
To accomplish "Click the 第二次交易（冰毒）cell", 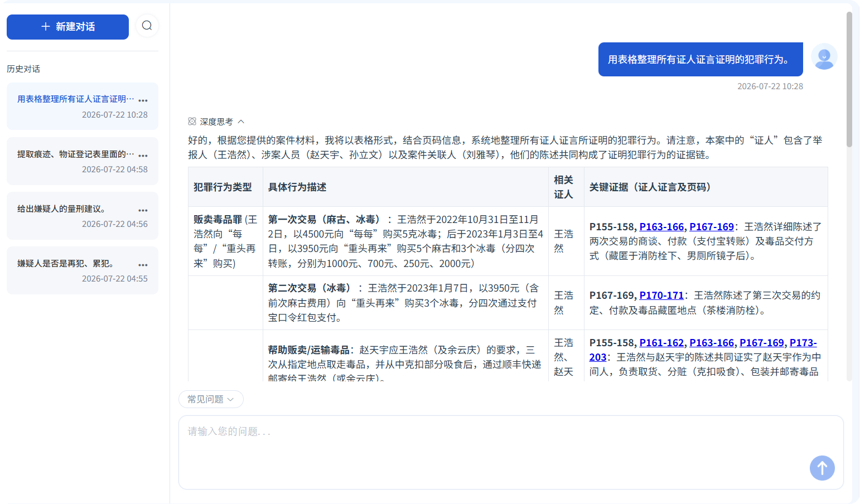I will coord(405,303).
